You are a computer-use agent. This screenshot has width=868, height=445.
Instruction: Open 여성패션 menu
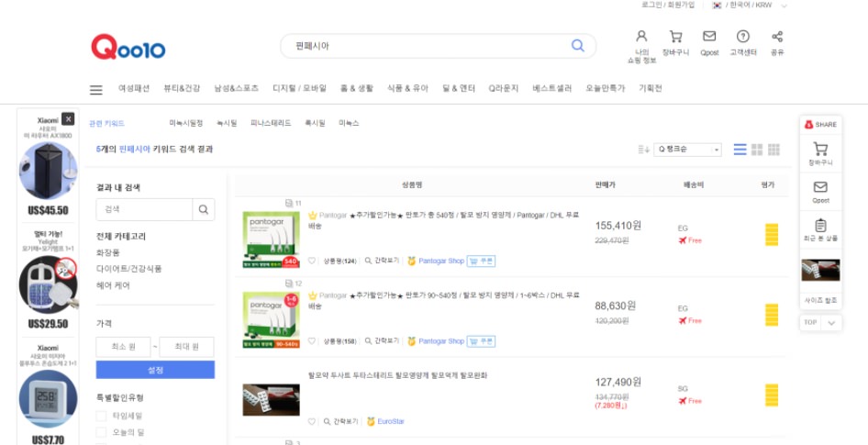click(134, 88)
